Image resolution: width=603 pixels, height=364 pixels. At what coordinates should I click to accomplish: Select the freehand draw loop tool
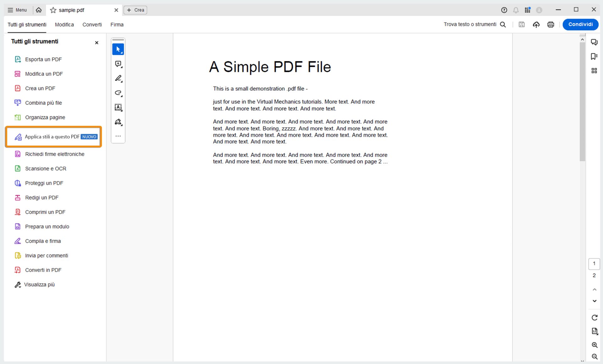(x=118, y=93)
